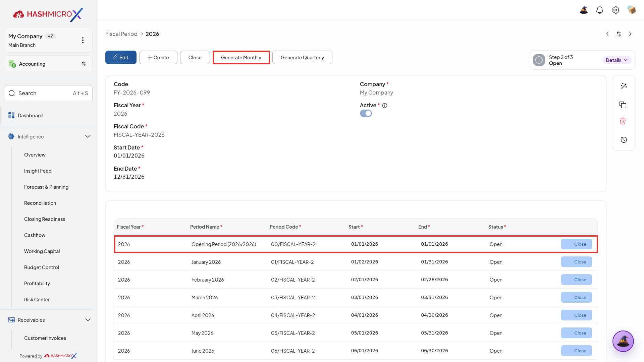The image size is (644, 362).
Task: Click the duplicate record icon
Action: tap(623, 105)
